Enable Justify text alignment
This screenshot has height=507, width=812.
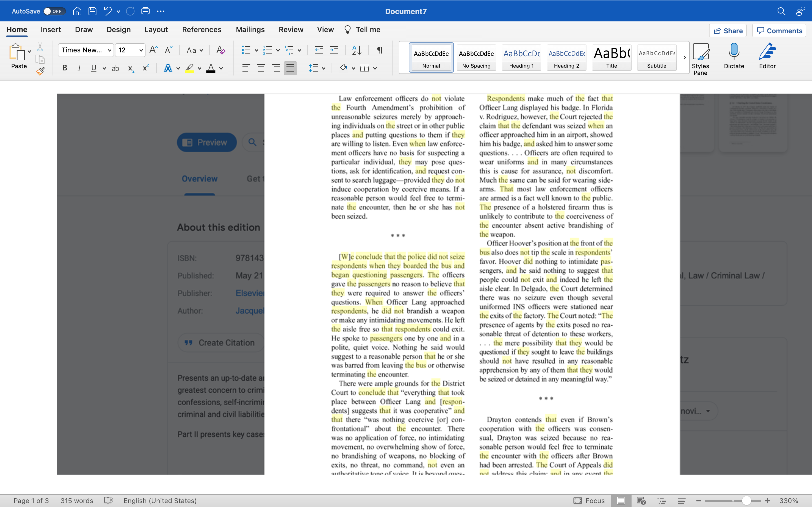[290, 68]
